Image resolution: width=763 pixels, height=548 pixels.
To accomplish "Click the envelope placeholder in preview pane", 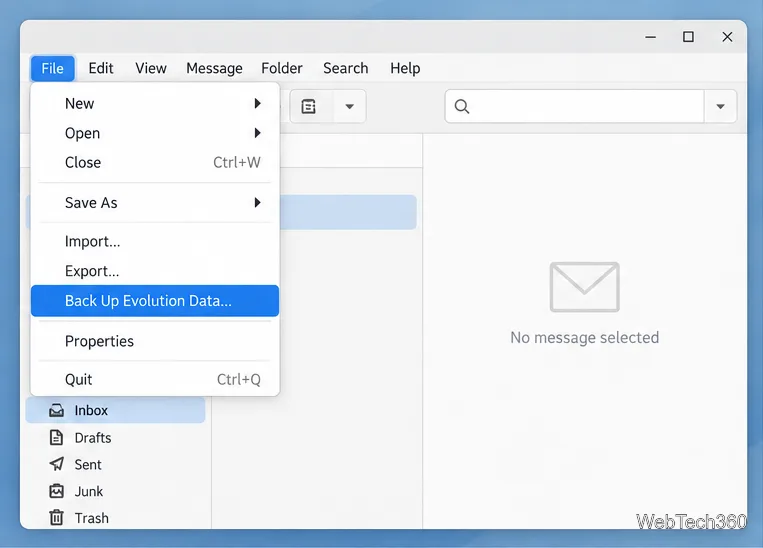I will point(584,287).
